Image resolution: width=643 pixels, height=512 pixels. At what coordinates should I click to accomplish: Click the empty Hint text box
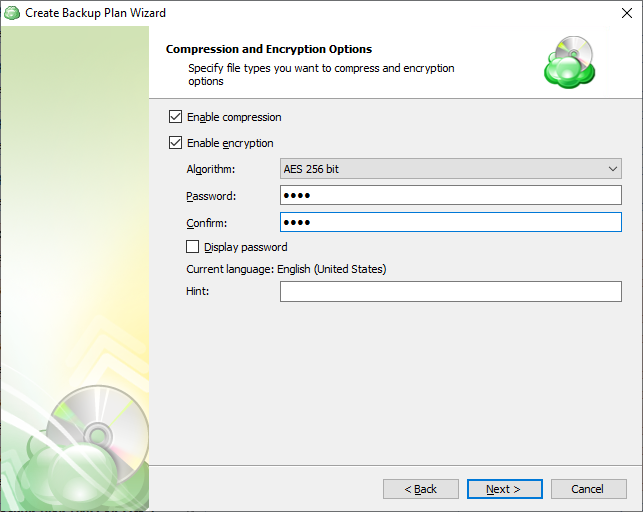pyautogui.click(x=450, y=292)
